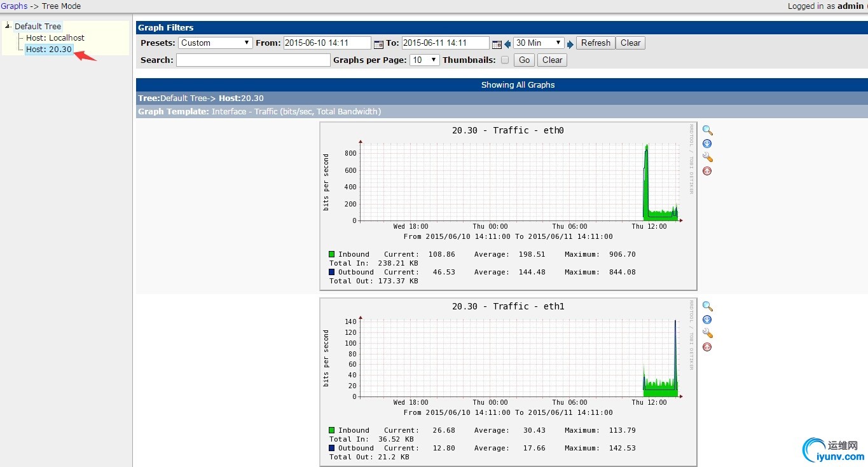Export eth1 graph CSV via blue download icon
868x467 pixels.
tap(707, 320)
